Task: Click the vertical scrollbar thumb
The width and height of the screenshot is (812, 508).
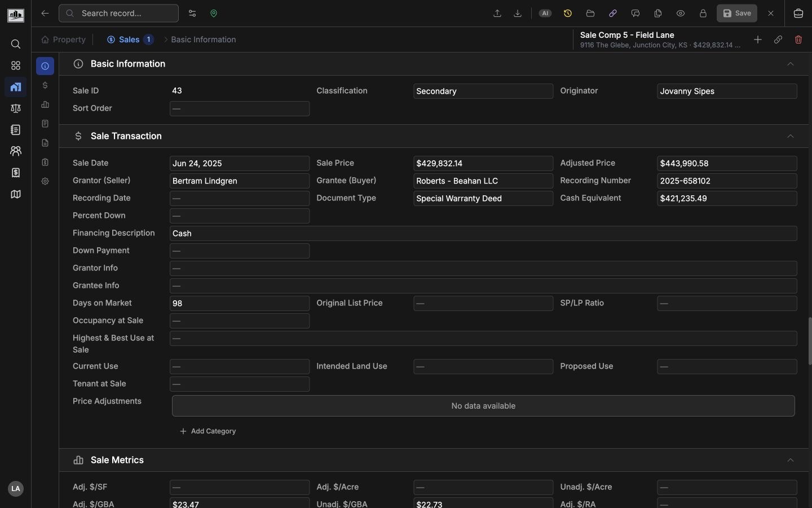Action: pos(810,341)
